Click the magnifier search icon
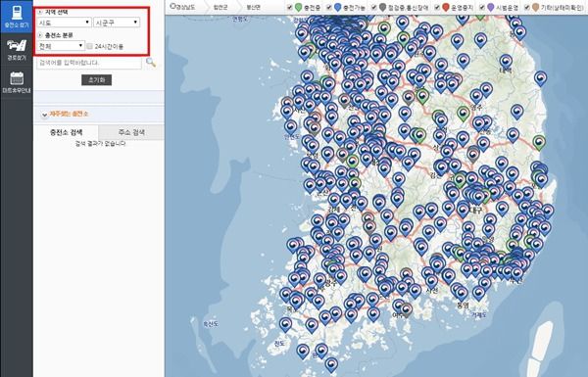The width and height of the screenshot is (588, 377). pyautogui.click(x=151, y=63)
